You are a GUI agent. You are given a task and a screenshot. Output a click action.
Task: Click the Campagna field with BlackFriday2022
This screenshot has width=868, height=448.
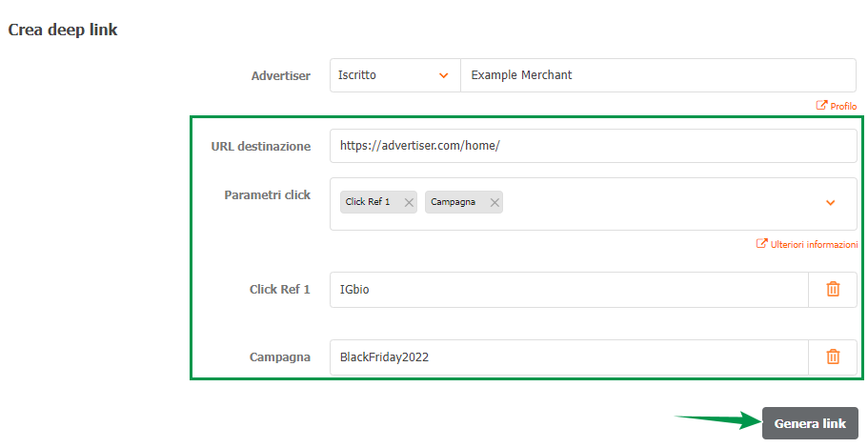[x=569, y=357]
